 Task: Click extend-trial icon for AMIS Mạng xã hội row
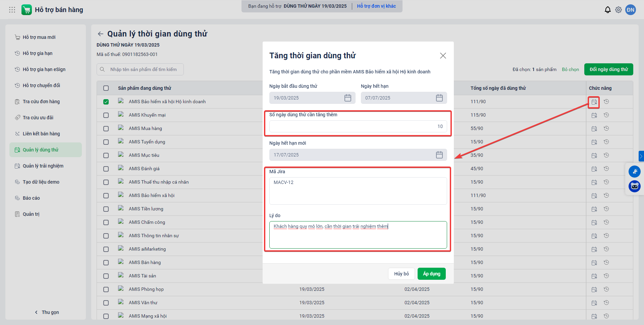(594, 316)
